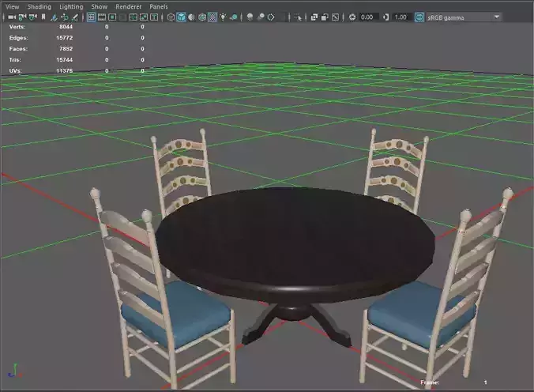Toggle 2D Pan/Zoom icon
The width and height of the screenshot is (534, 392).
click(64, 17)
